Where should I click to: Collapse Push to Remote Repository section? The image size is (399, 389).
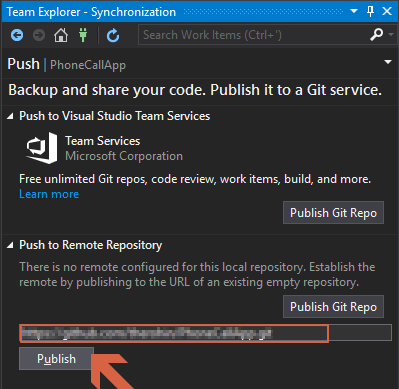point(10,245)
